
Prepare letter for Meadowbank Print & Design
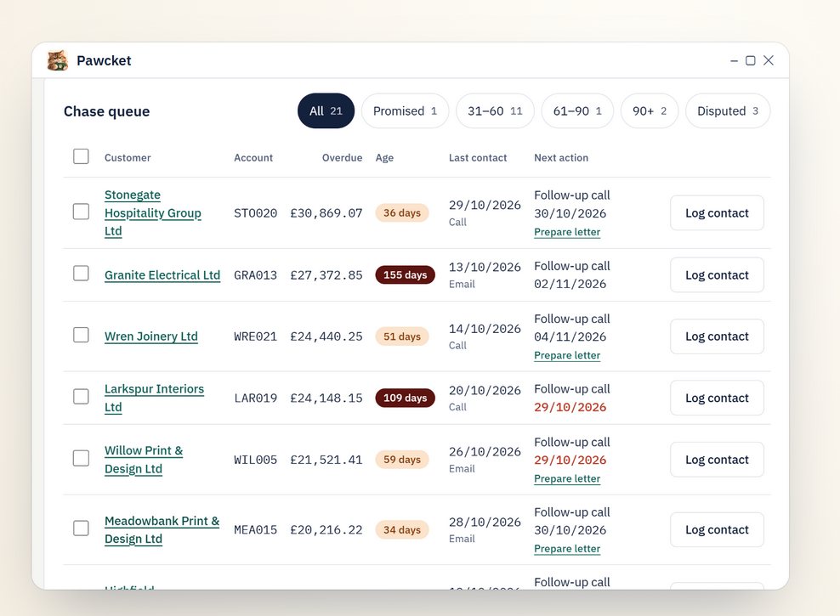(567, 549)
